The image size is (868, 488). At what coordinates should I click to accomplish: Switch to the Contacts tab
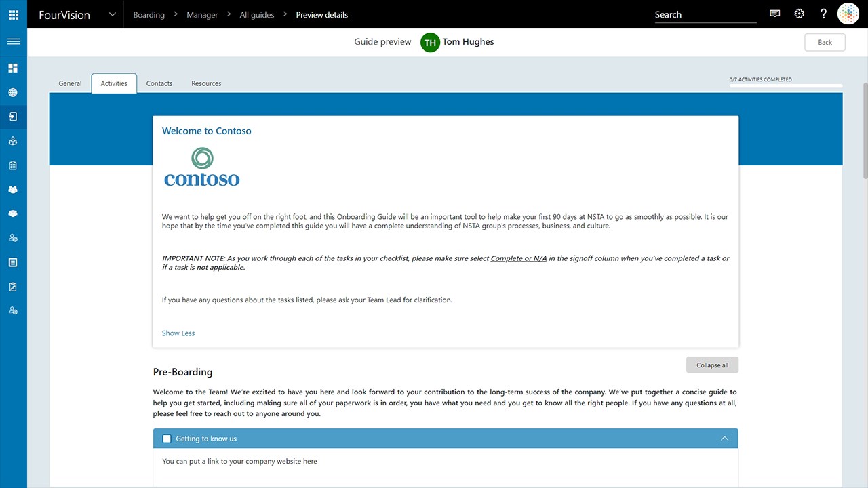[x=159, y=83]
